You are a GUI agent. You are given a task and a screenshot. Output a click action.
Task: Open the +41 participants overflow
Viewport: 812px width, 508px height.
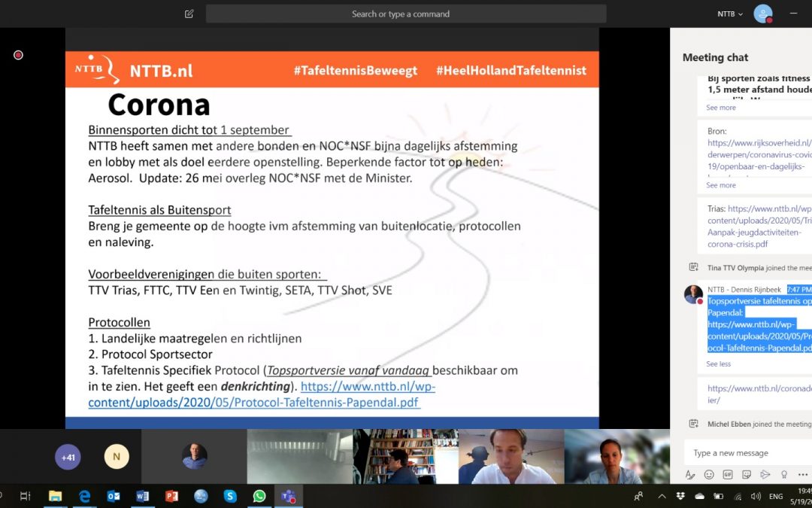pos(68,458)
